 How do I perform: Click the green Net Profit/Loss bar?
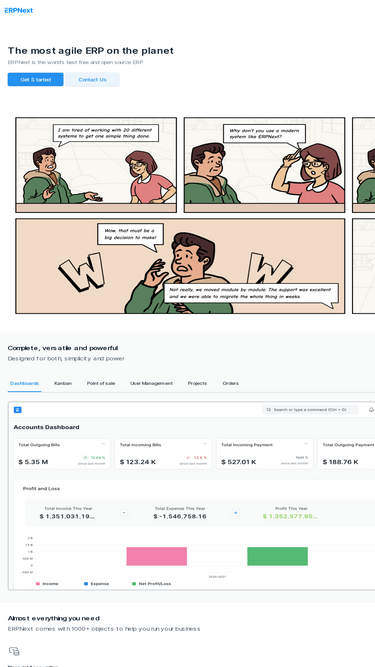[x=278, y=556]
